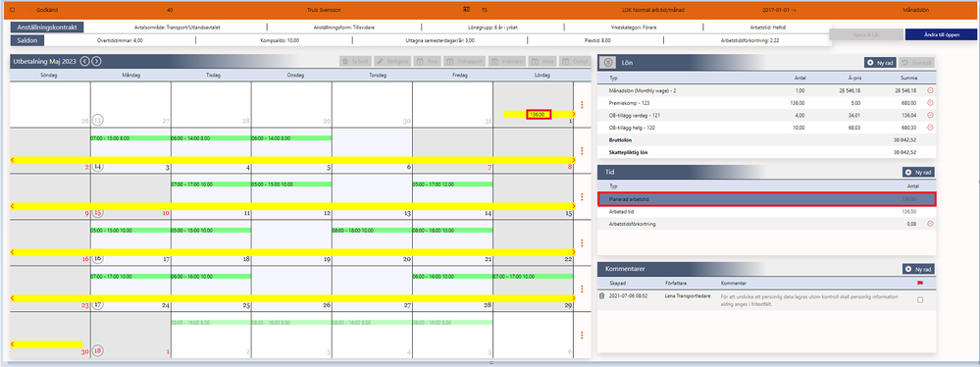Tick the flag checkbox for the comment
Viewport: 980px width, 367px height.
click(x=920, y=300)
